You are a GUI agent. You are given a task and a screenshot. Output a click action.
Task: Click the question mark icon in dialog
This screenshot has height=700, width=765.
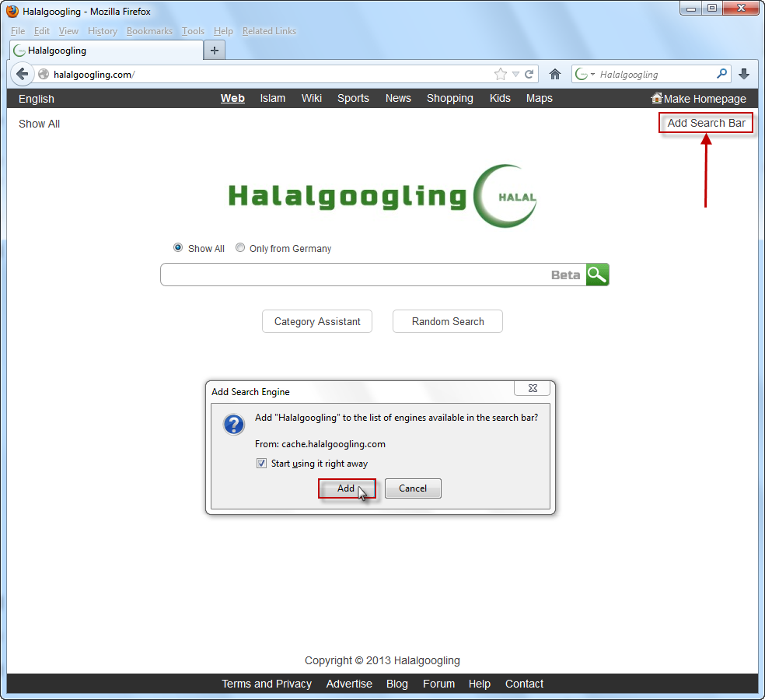[234, 424]
